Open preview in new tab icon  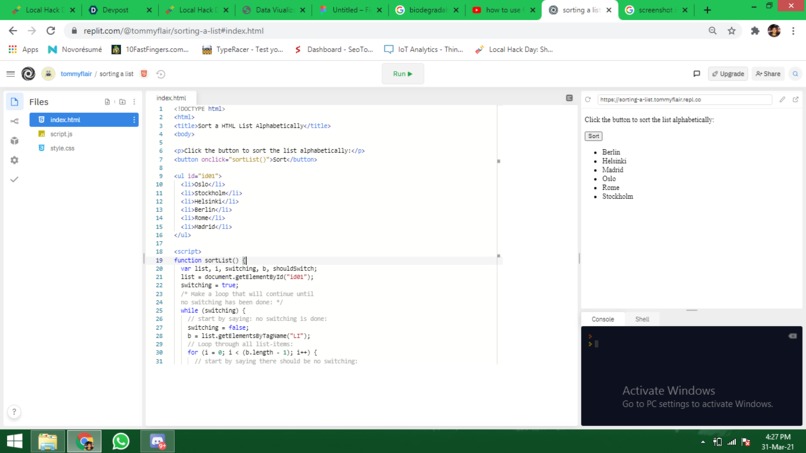(x=795, y=100)
